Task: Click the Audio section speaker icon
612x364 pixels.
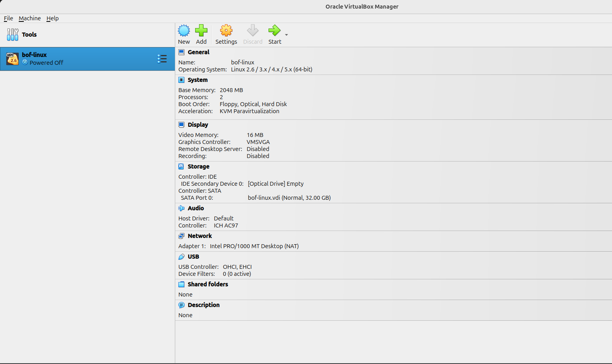Action: coord(181,208)
